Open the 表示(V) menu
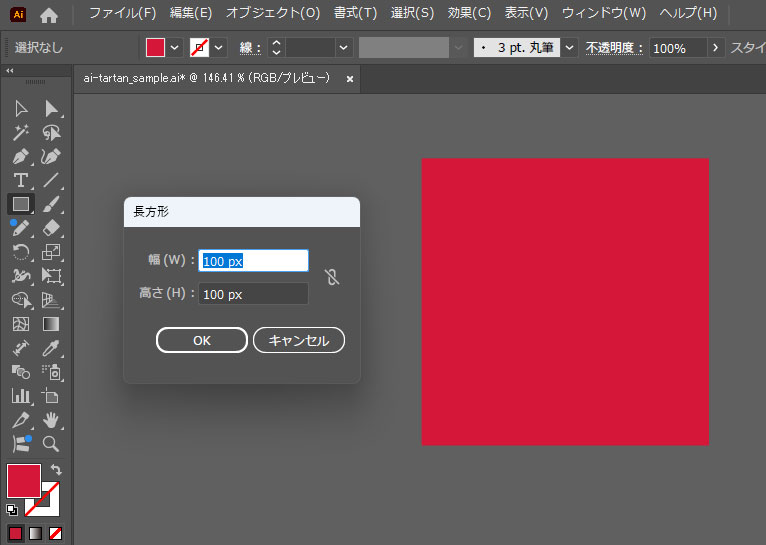Viewport: 766px width, 545px height. 526,13
